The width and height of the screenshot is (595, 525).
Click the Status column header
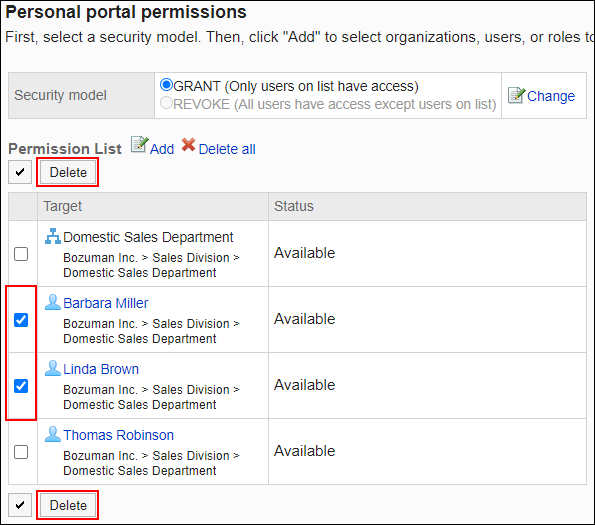coord(427,206)
